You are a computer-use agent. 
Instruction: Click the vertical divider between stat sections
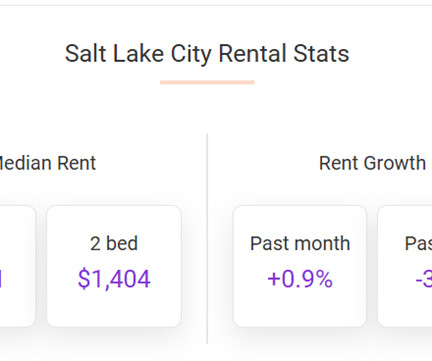207,239
